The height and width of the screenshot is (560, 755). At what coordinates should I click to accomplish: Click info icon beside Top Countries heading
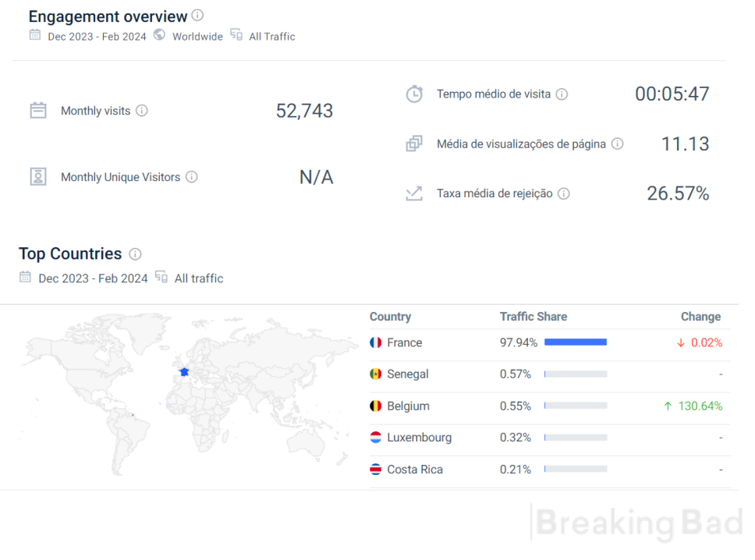click(x=135, y=254)
